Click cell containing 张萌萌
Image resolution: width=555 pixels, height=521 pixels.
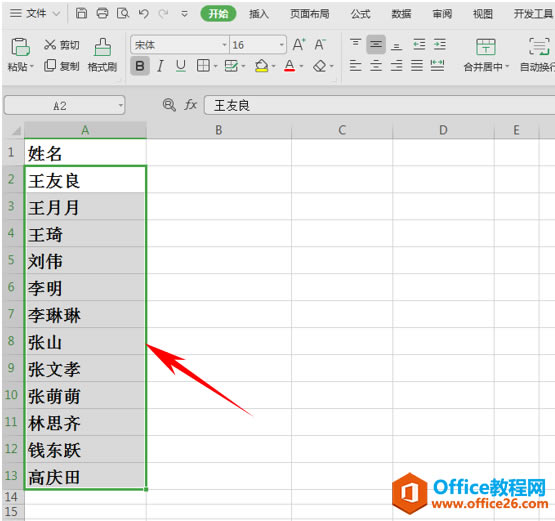pos(85,395)
